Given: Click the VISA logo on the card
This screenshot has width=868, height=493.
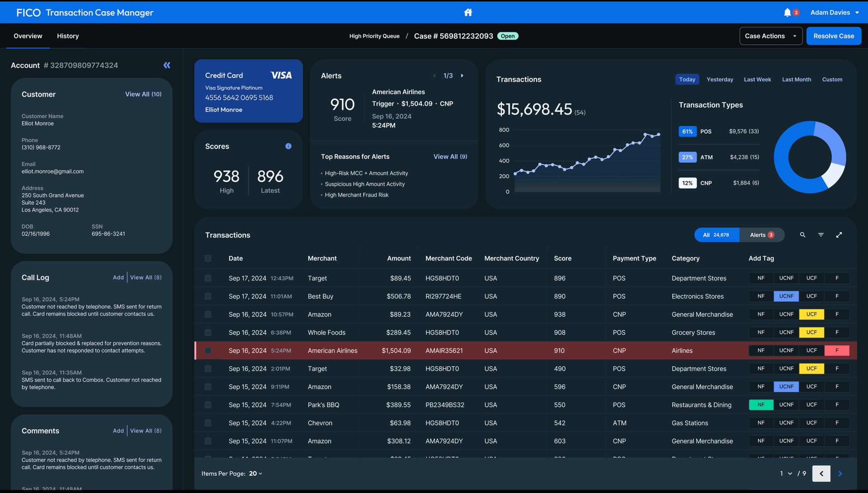Looking at the screenshot, I should click(281, 75).
